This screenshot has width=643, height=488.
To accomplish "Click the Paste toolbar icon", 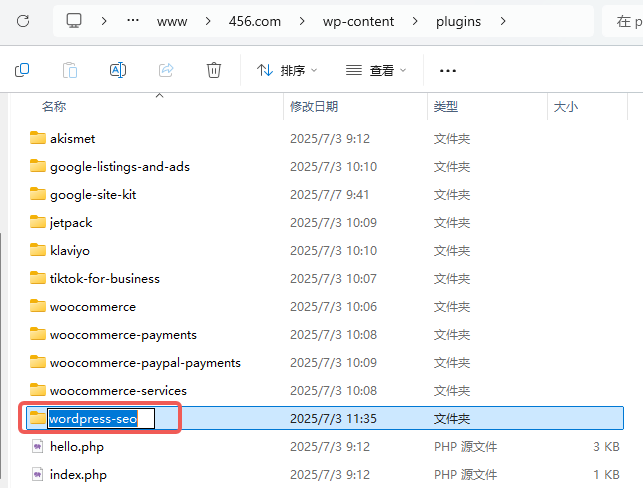I will [x=70, y=70].
